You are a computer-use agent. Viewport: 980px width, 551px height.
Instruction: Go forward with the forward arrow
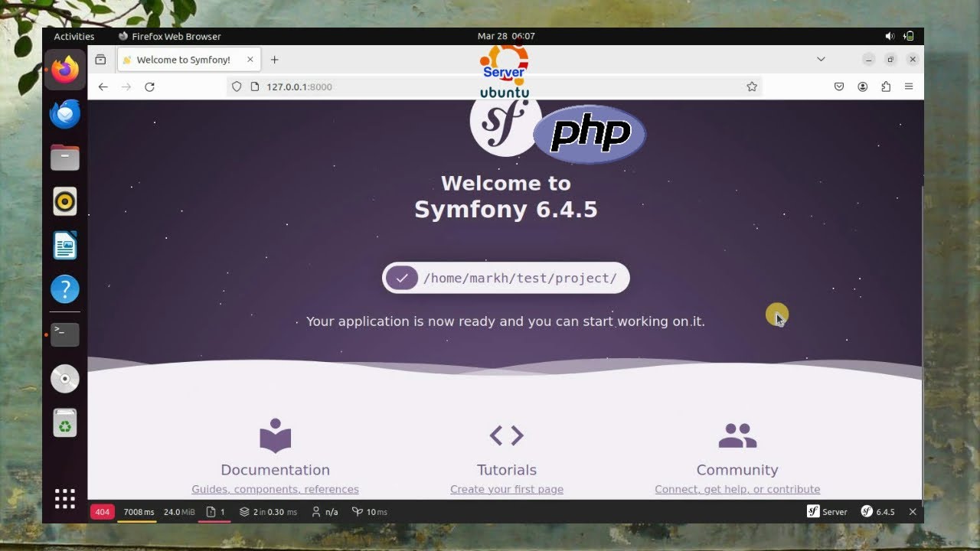pos(126,86)
